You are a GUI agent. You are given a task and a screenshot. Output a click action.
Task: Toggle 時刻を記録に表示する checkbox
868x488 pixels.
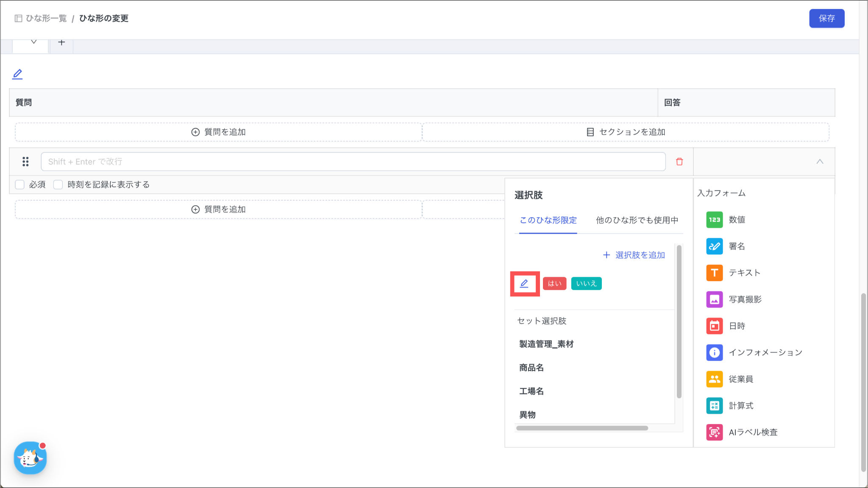click(58, 184)
